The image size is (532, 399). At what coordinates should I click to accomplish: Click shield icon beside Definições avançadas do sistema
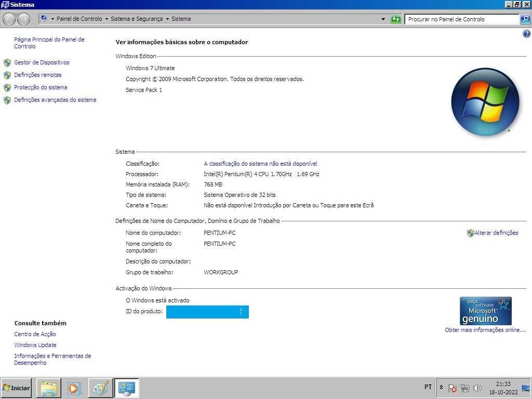point(7,100)
